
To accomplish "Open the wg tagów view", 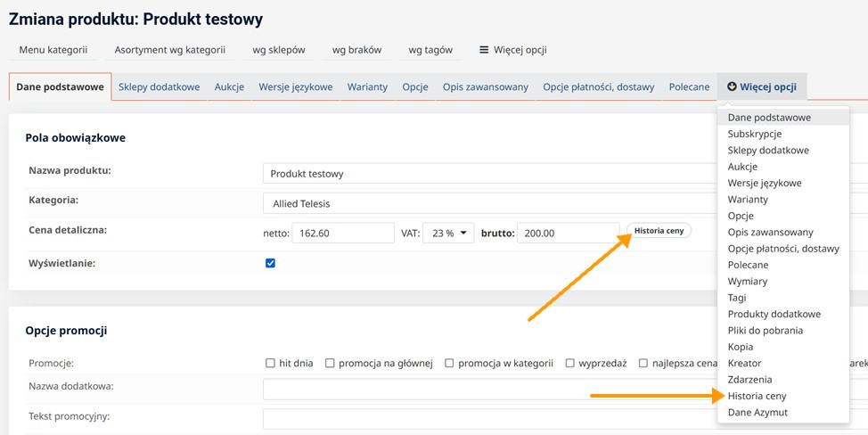I will coord(430,50).
